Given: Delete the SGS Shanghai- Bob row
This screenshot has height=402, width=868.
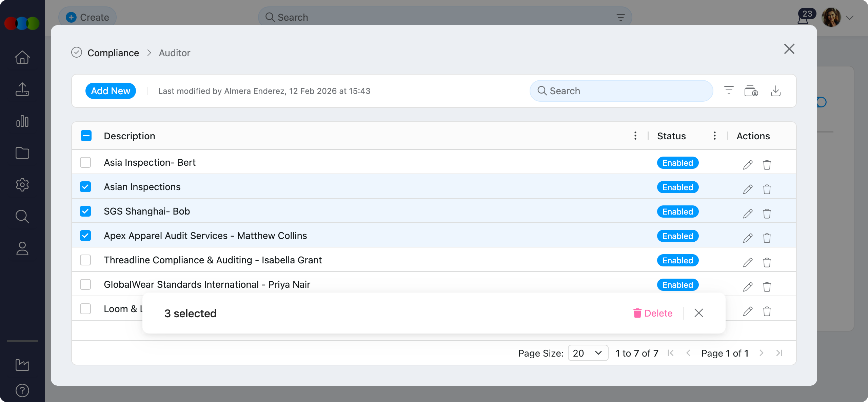Looking at the screenshot, I should tap(767, 214).
